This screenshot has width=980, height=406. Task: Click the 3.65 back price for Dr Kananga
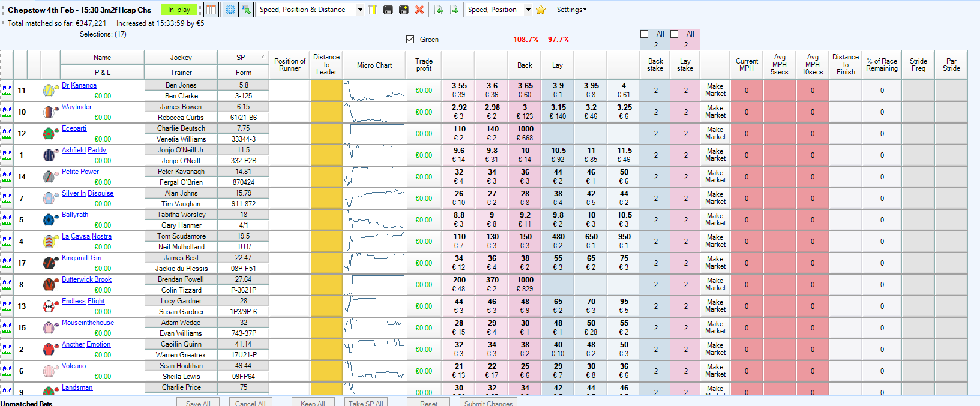pyautogui.click(x=525, y=90)
